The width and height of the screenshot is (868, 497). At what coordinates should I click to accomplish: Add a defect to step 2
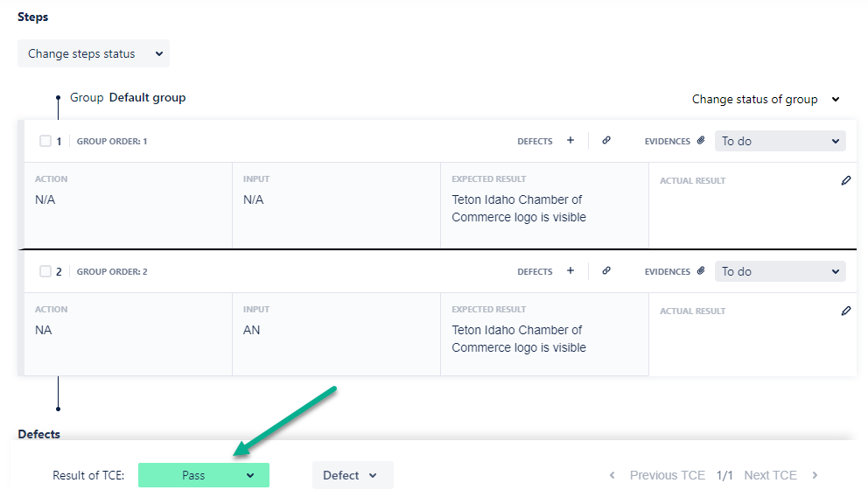point(570,271)
